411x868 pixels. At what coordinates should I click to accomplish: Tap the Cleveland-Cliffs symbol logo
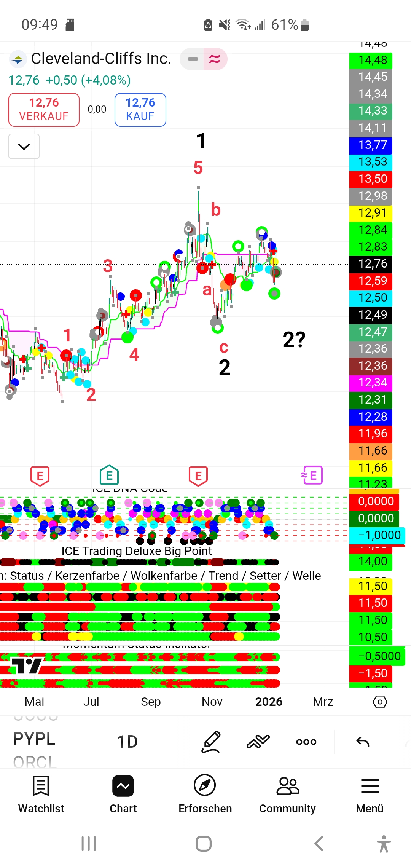click(x=18, y=59)
